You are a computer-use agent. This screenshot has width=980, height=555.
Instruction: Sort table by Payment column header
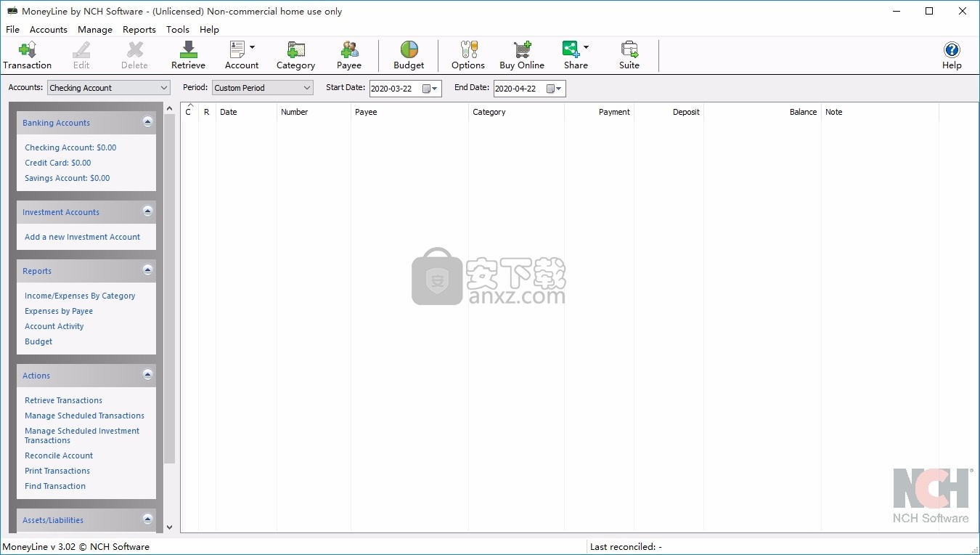point(599,112)
